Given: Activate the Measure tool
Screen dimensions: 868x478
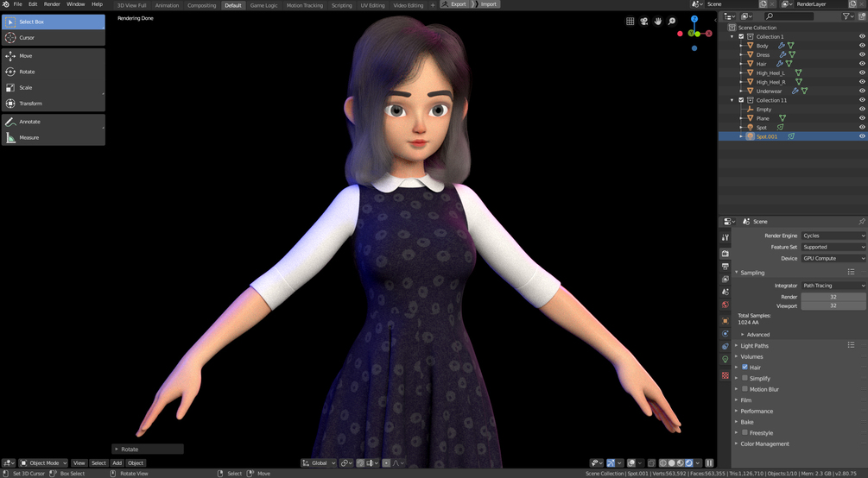Looking at the screenshot, I should click(54, 137).
